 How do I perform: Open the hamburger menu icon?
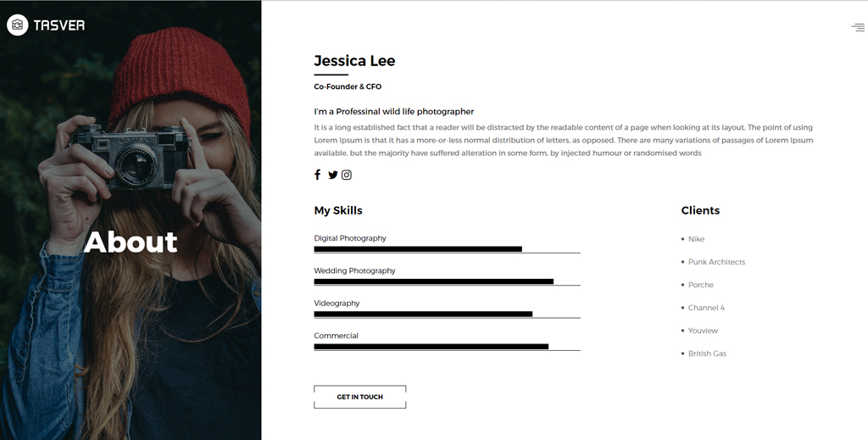pyautogui.click(x=858, y=27)
